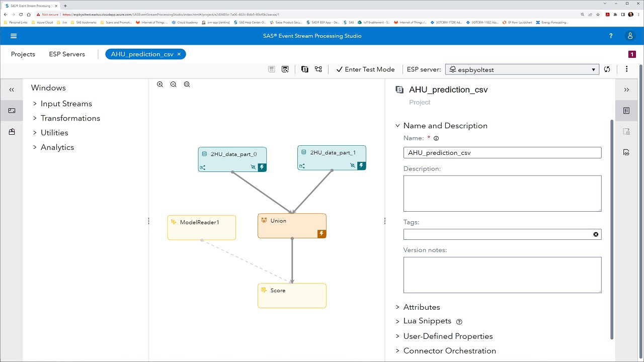Click into the Description text area
The image size is (644, 362).
(502, 194)
